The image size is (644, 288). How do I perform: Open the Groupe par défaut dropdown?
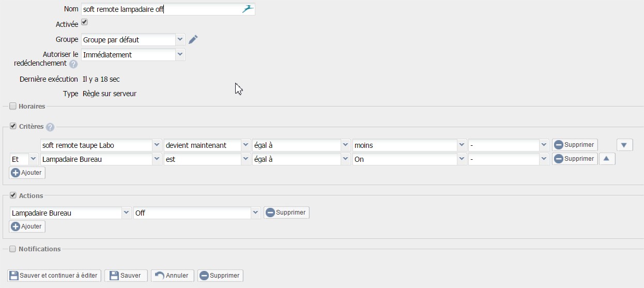(180, 39)
